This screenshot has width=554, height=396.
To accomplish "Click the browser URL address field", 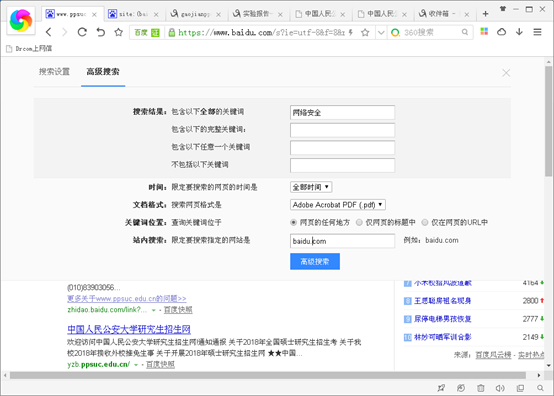I will (261, 32).
